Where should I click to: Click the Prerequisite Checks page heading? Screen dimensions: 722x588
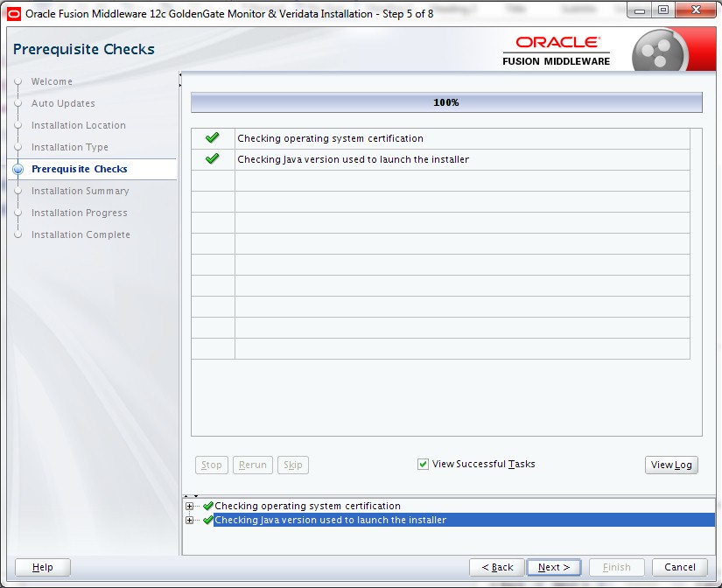pyautogui.click(x=84, y=49)
